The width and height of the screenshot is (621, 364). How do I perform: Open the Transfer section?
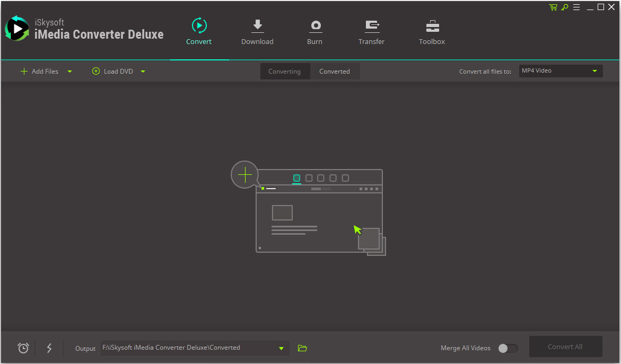371,32
